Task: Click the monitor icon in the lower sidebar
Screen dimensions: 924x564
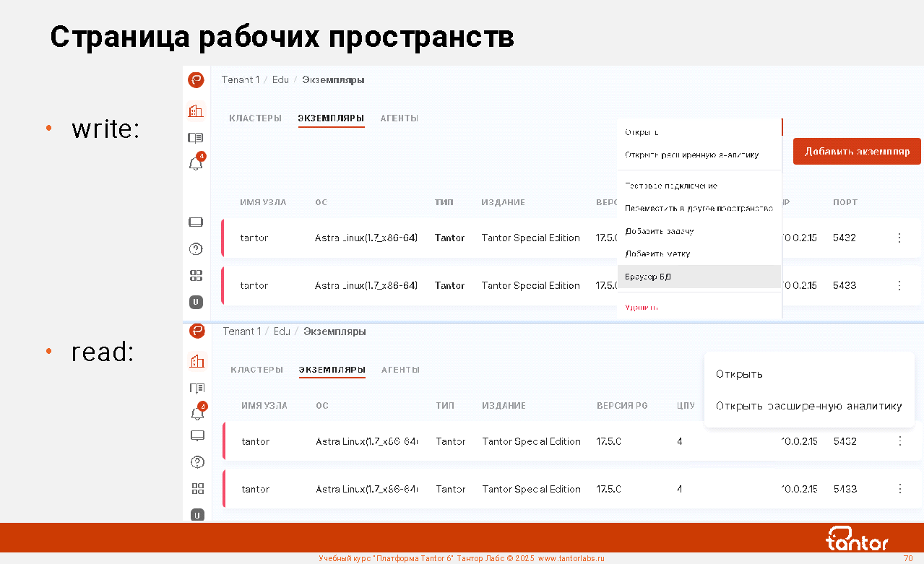Action: click(x=197, y=435)
